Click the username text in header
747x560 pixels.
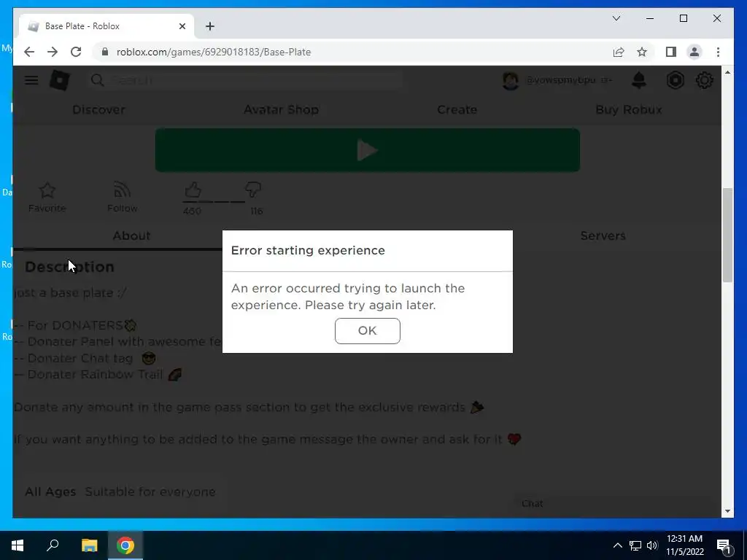pos(561,80)
